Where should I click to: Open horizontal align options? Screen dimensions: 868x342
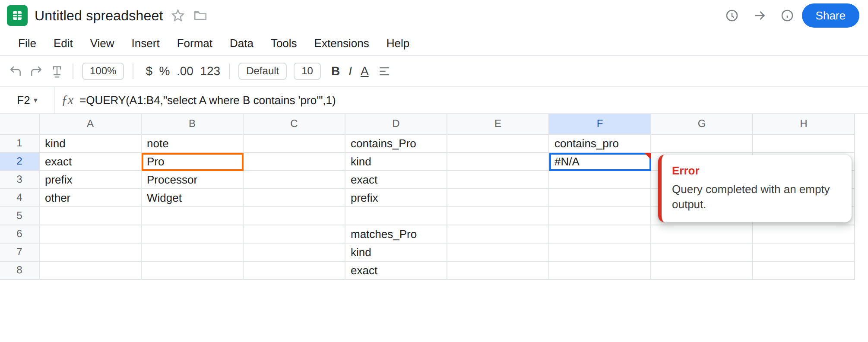click(384, 71)
